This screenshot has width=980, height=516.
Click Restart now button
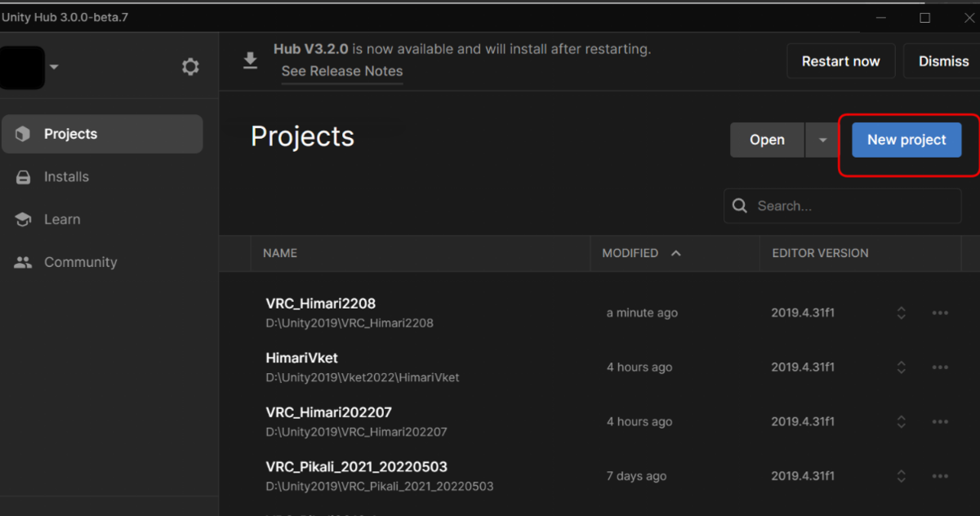coord(841,61)
